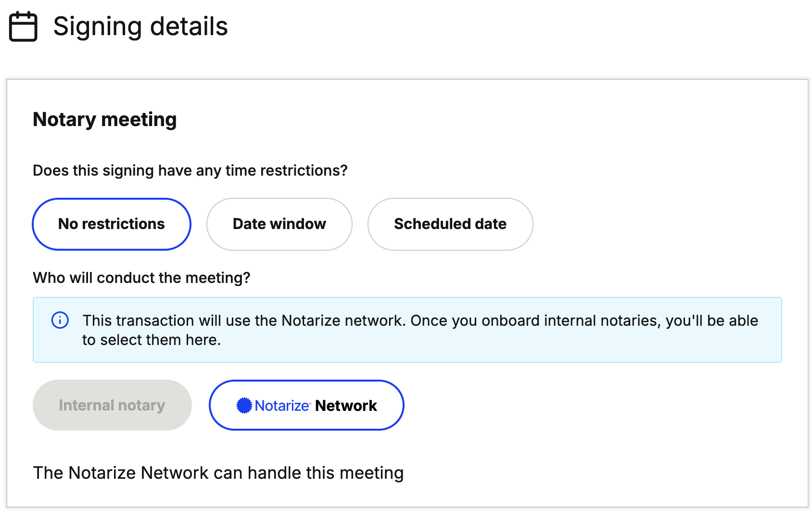
Task: Click 'to select them here' banner line
Action: 151,340
